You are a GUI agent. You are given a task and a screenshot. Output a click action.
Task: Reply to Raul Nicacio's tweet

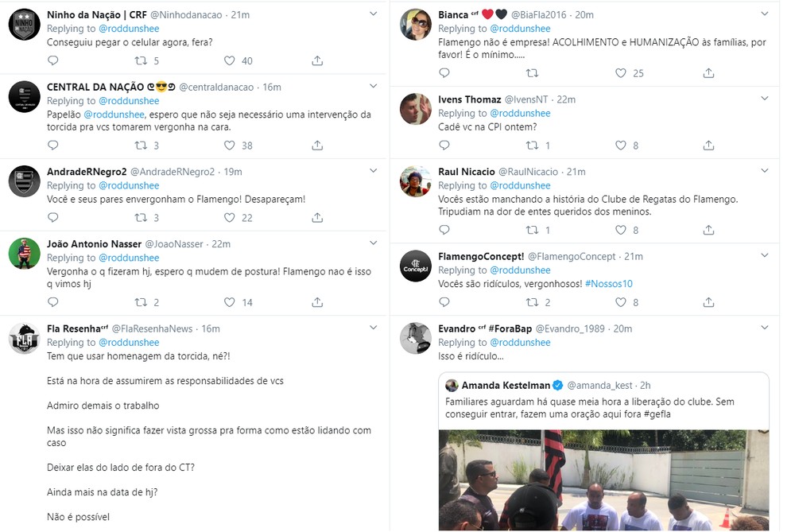(x=444, y=231)
